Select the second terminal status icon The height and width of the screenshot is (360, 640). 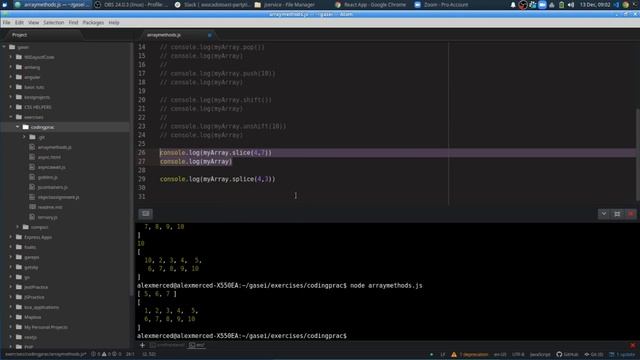pyautogui.click(x=196, y=345)
